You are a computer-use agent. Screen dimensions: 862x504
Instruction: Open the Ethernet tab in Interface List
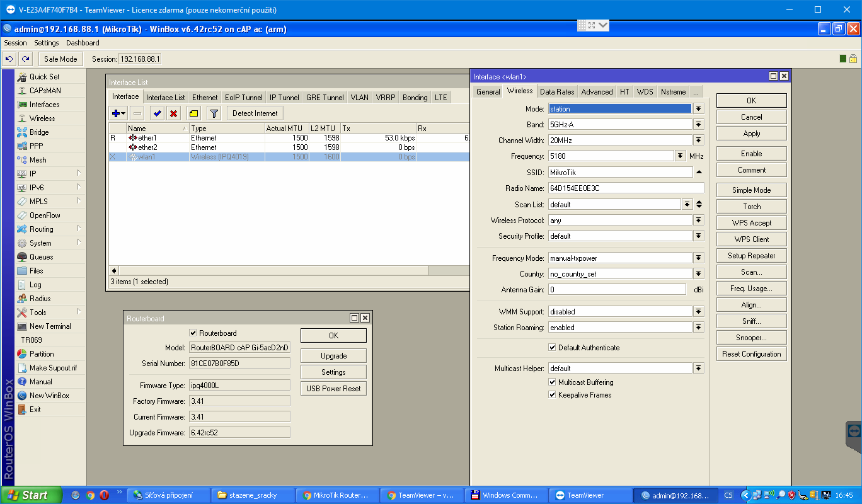click(x=205, y=98)
